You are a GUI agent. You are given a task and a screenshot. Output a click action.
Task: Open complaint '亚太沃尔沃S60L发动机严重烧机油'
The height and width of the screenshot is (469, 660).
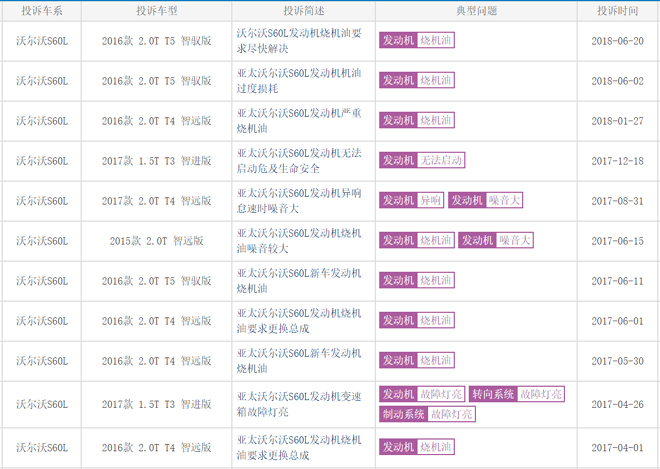pos(299,121)
